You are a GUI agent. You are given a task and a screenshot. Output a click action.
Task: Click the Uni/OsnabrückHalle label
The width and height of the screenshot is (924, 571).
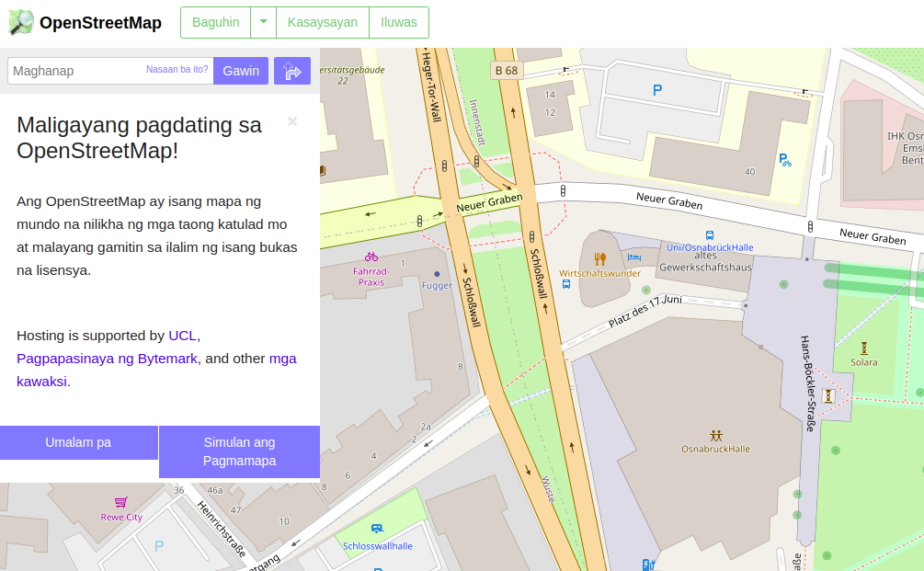point(710,247)
